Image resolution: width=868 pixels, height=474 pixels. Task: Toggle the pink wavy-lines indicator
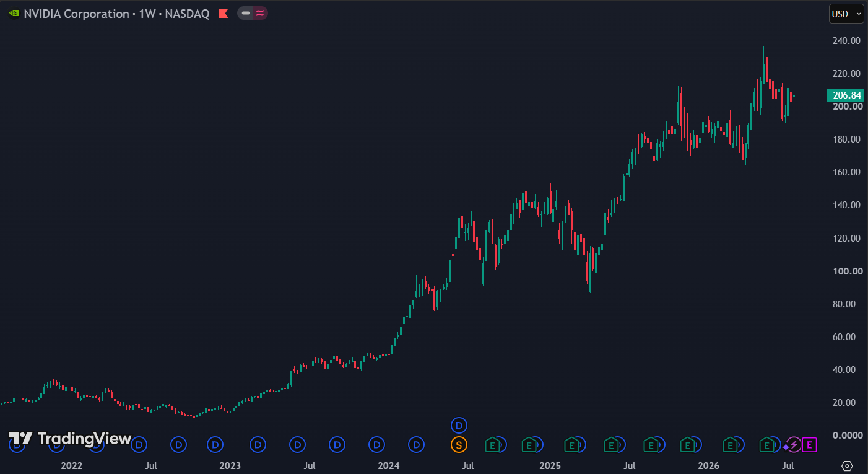(261, 13)
